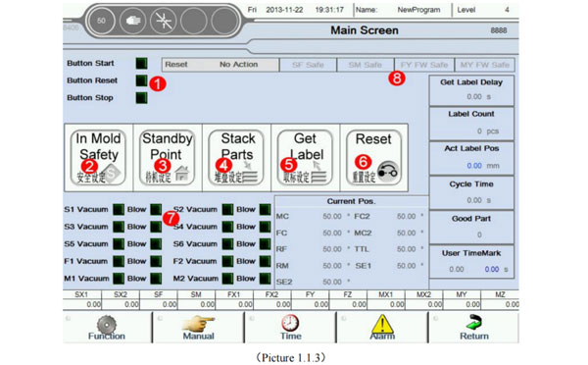Toggle the F1 Vacuum indicator
Image resolution: width=588 pixels, height=365 pixels.
click(x=119, y=261)
